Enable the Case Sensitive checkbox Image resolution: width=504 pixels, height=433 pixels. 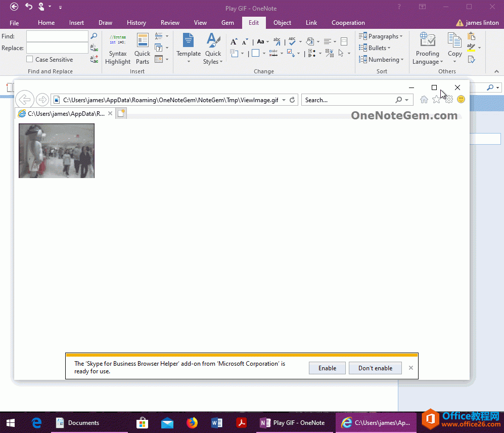point(30,60)
